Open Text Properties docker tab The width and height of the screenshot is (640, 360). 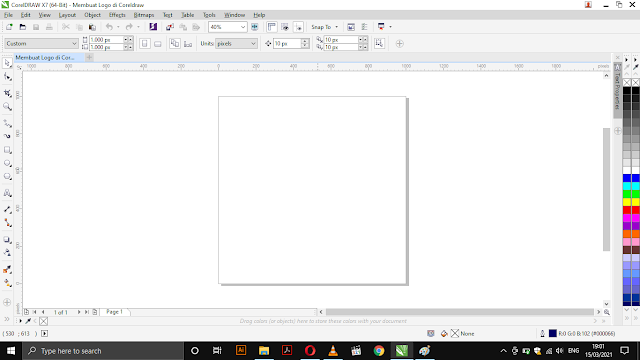tap(617, 91)
